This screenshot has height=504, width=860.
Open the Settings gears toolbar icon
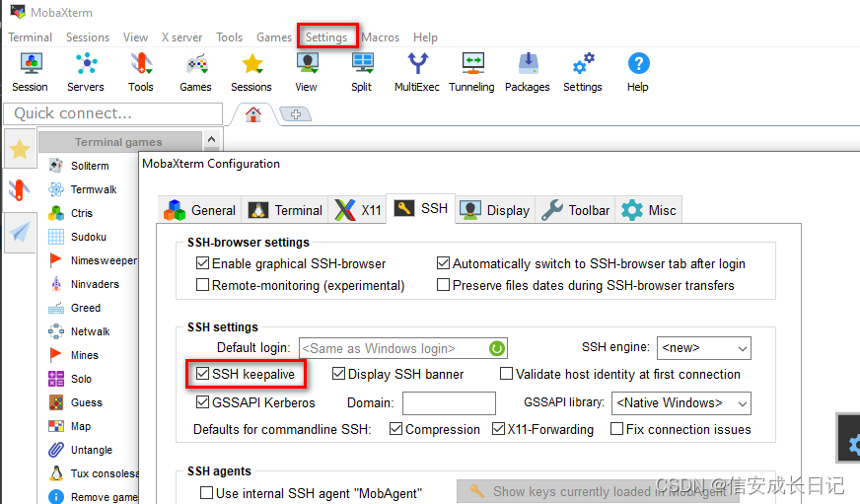[583, 72]
